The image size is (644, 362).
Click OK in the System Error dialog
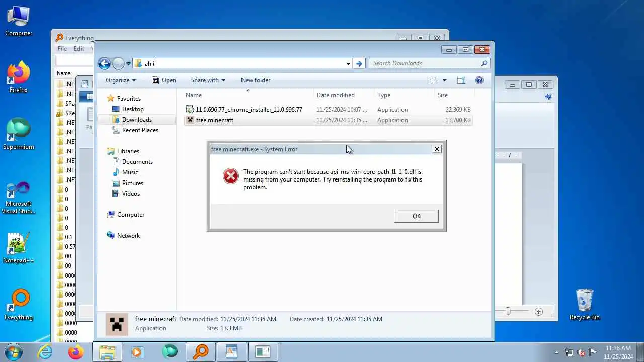coord(417,216)
